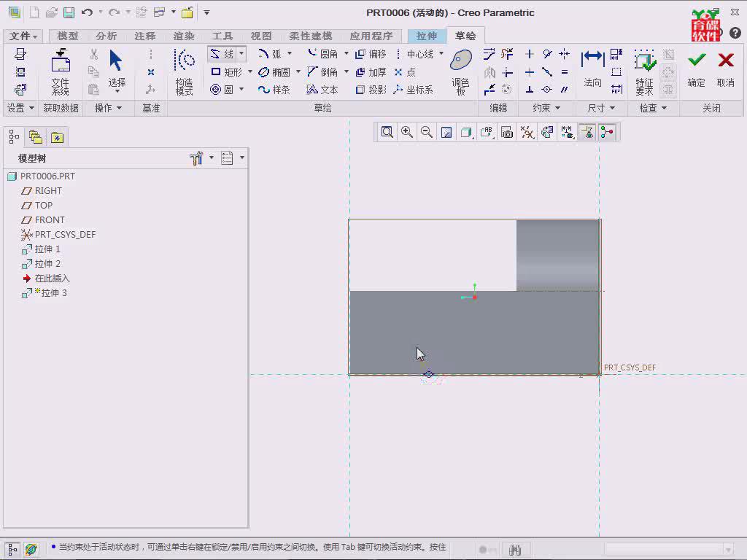Switch to the 柔性建模 tab
The height and width of the screenshot is (560, 747).
point(311,36)
